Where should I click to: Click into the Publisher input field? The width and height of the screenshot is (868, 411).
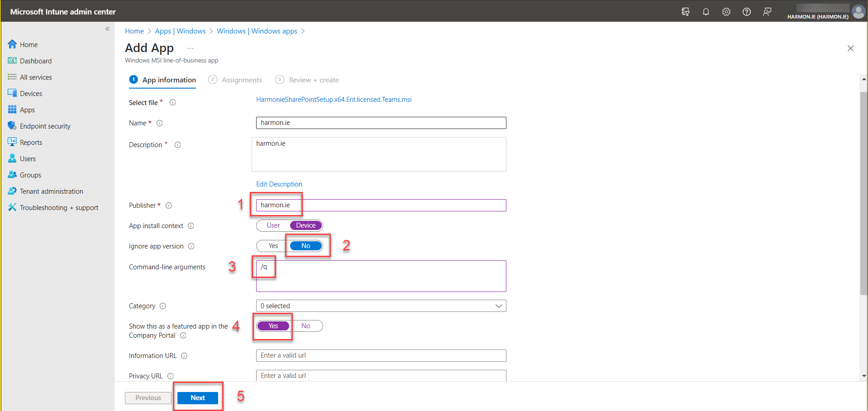(381, 205)
